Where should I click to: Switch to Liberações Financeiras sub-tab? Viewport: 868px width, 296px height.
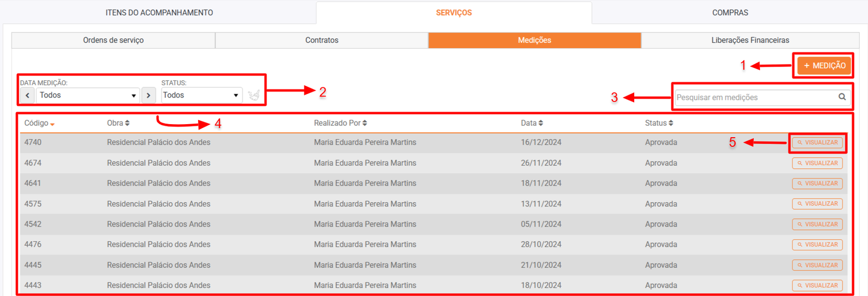point(750,40)
